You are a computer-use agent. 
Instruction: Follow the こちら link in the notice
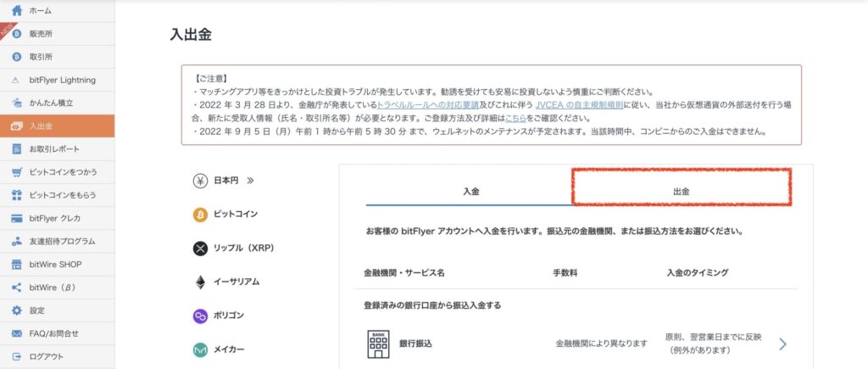(x=515, y=119)
